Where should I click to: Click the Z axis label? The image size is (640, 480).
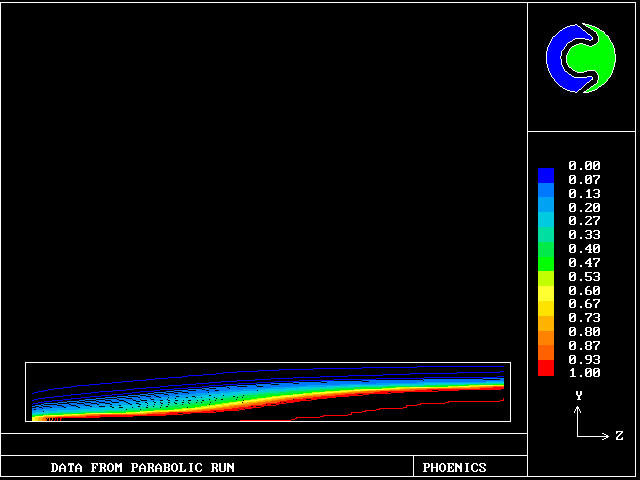(619, 436)
